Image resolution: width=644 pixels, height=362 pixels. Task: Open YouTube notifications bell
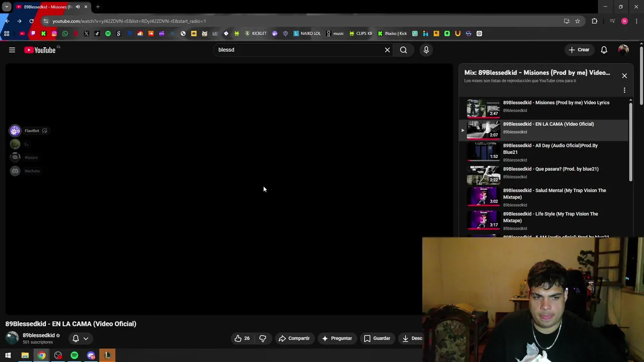tap(604, 50)
